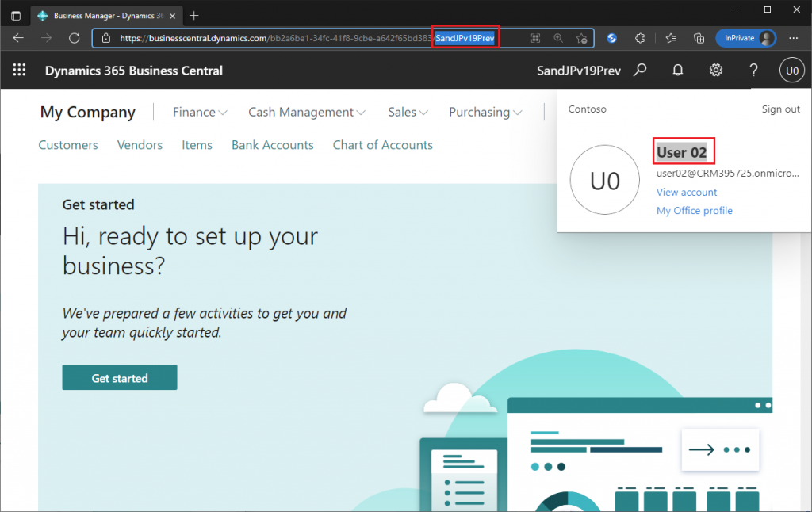Open the notifications bell
The width and height of the screenshot is (812, 512).
pyautogui.click(x=677, y=70)
